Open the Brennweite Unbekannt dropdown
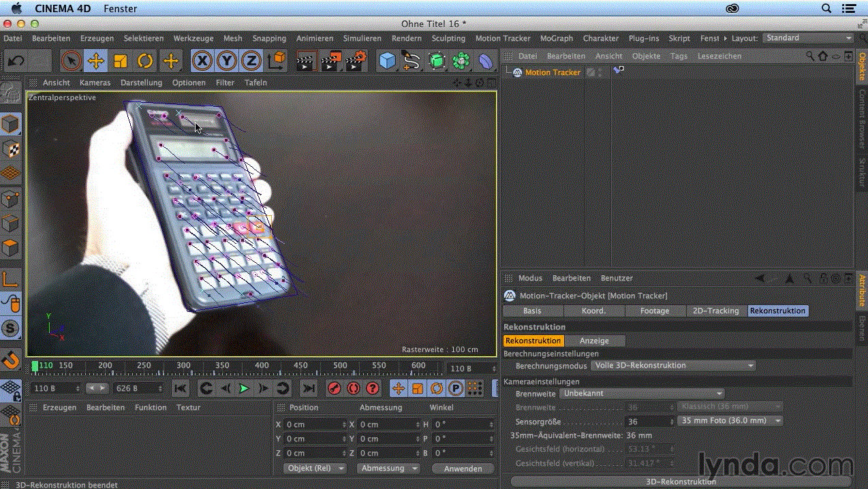868x489 pixels. pyautogui.click(x=641, y=393)
